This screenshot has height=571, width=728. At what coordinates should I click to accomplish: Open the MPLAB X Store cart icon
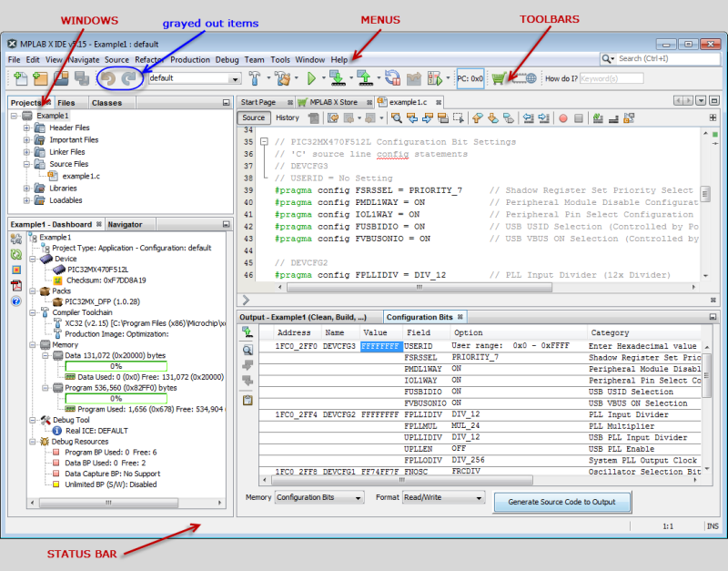[499, 79]
